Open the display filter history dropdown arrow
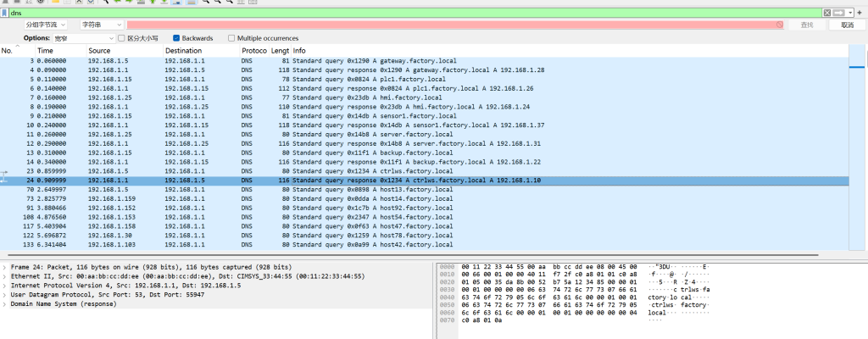This screenshot has height=339, width=868. tap(850, 13)
